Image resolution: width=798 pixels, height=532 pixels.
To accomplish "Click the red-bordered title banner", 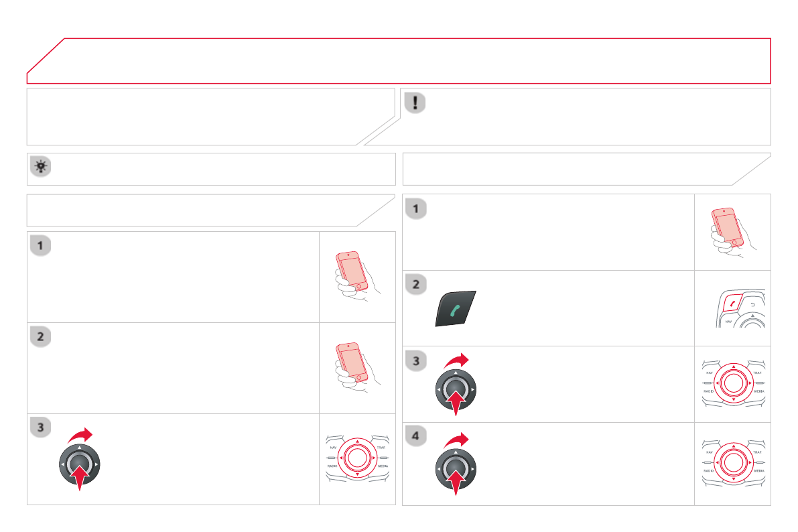I will [x=399, y=61].
